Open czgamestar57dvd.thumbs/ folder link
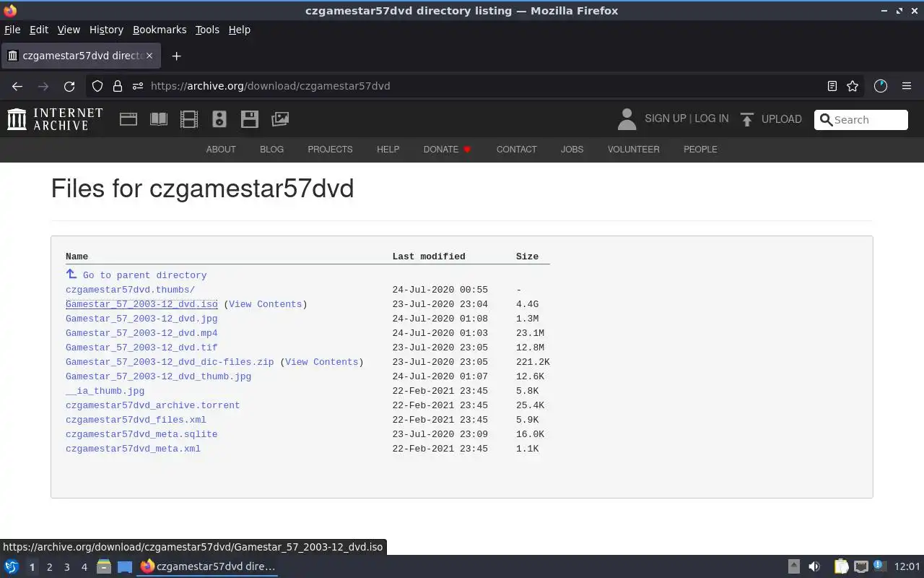This screenshot has width=924, height=578. [130, 290]
